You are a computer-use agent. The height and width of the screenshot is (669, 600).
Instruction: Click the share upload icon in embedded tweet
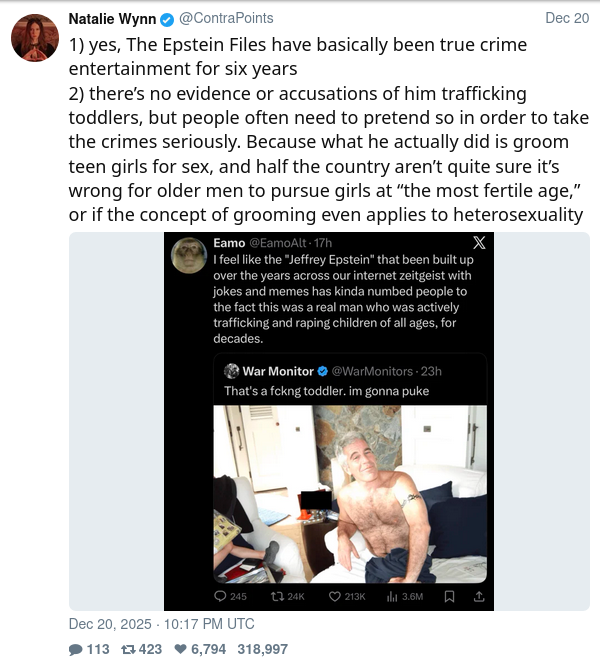[x=479, y=596]
